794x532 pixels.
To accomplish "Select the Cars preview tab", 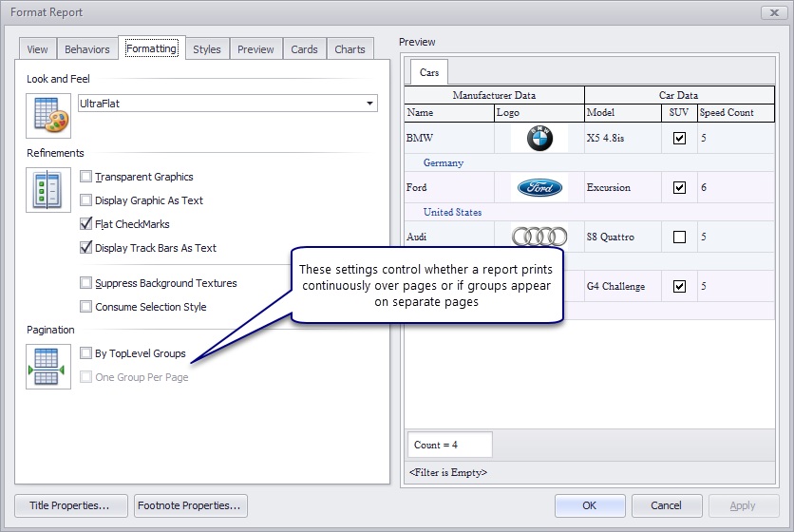I will pyautogui.click(x=429, y=72).
